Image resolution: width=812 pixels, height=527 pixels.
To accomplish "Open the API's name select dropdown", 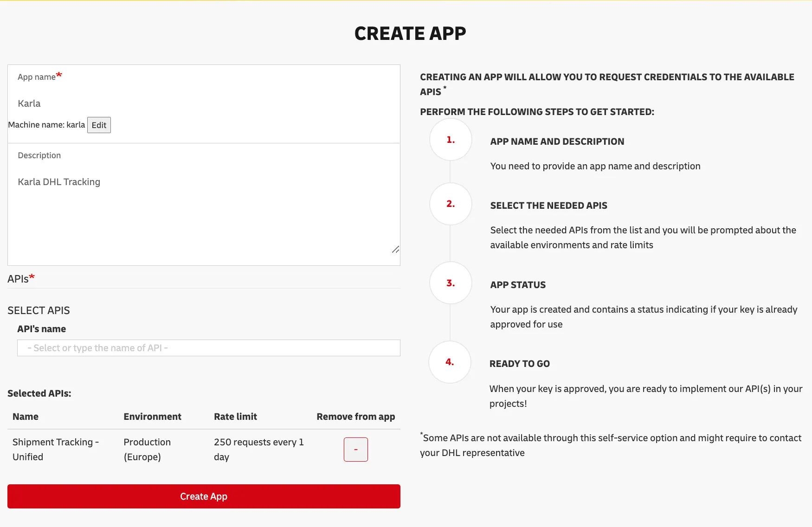I will pos(208,348).
